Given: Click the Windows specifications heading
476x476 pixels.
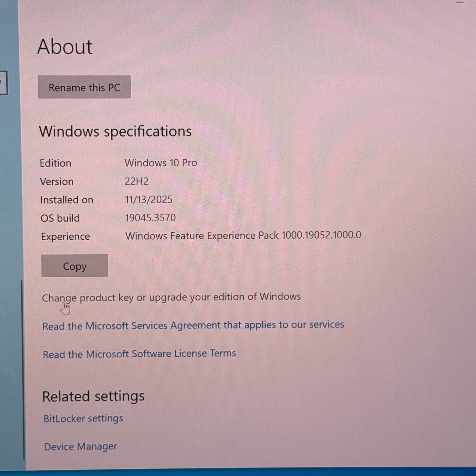Looking at the screenshot, I should pyautogui.click(x=115, y=131).
